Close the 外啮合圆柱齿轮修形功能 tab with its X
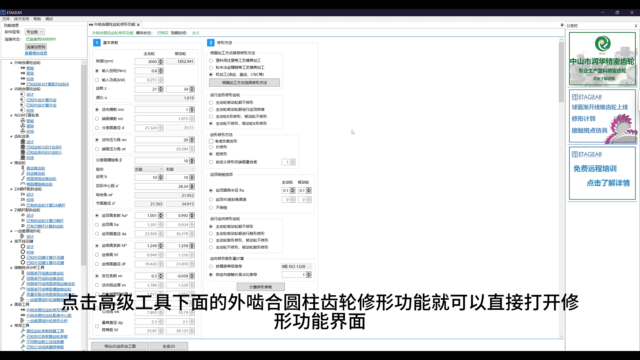640x360 pixels. pos(138,24)
